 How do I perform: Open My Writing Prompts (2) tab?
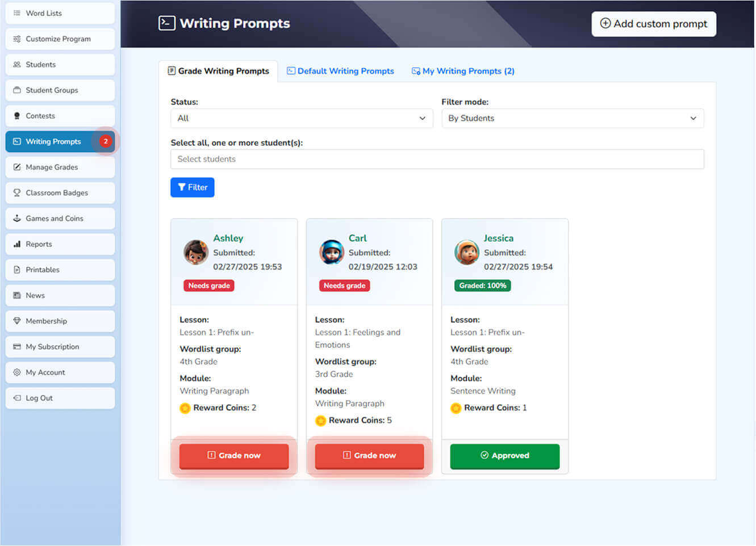pyautogui.click(x=463, y=71)
